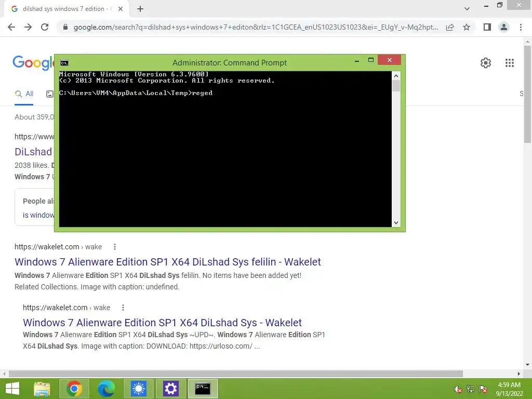Open the purple gear taskbar app
Viewport: 532px width, 399px height.
pyautogui.click(x=170, y=389)
